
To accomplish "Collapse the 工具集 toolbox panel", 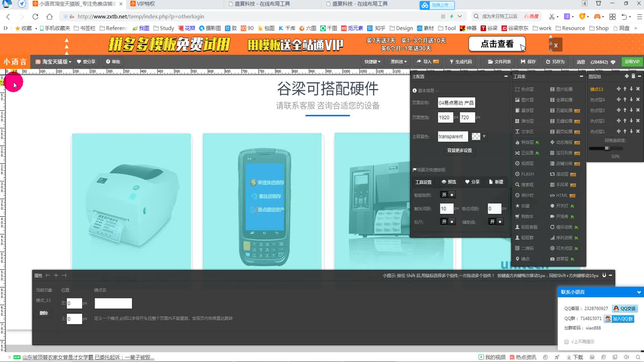I will point(581,76).
